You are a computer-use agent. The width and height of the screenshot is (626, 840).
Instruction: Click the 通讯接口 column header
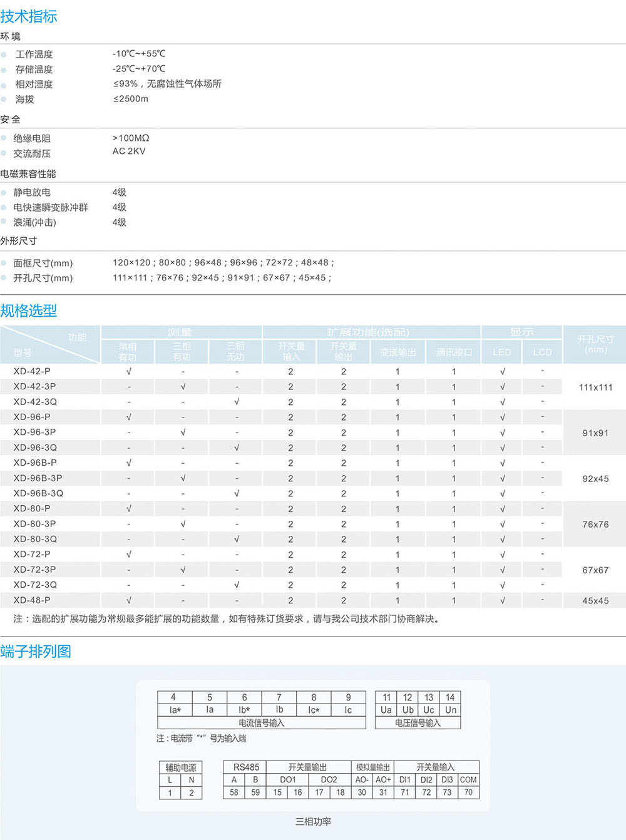pyautogui.click(x=454, y=352)
